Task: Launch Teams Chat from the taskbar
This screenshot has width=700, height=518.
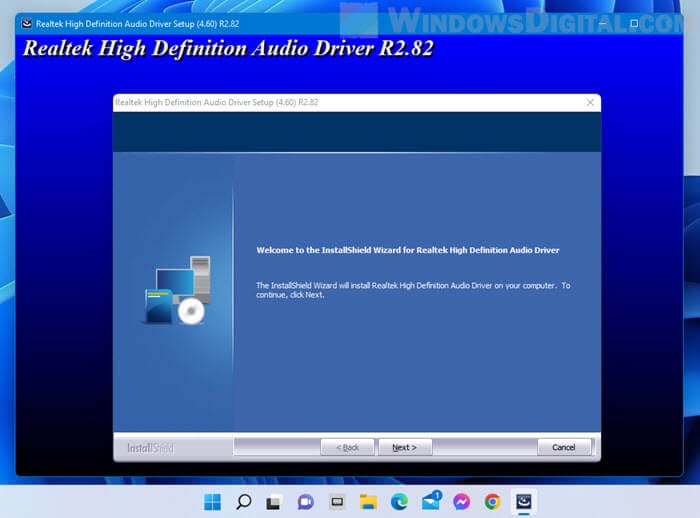Action: (306, 502)
